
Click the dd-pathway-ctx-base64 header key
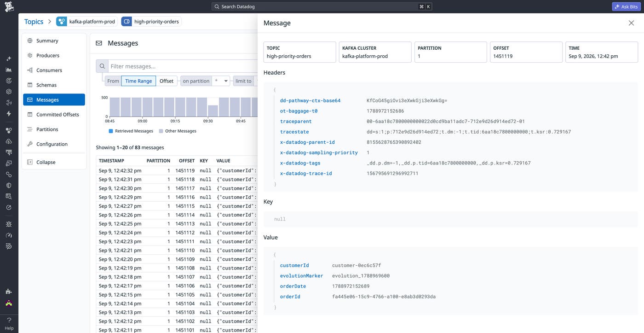click(x=310, y=100)
